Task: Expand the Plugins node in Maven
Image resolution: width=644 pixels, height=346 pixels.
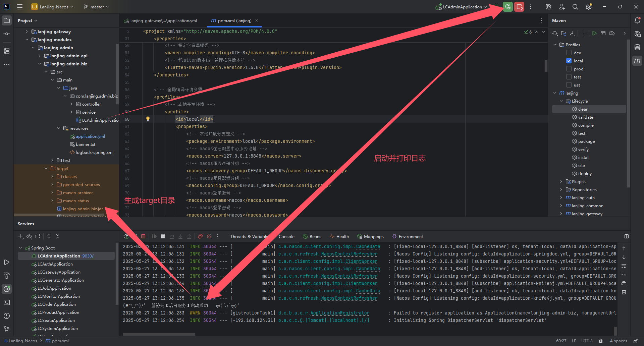Action: (x=561, y=181)
